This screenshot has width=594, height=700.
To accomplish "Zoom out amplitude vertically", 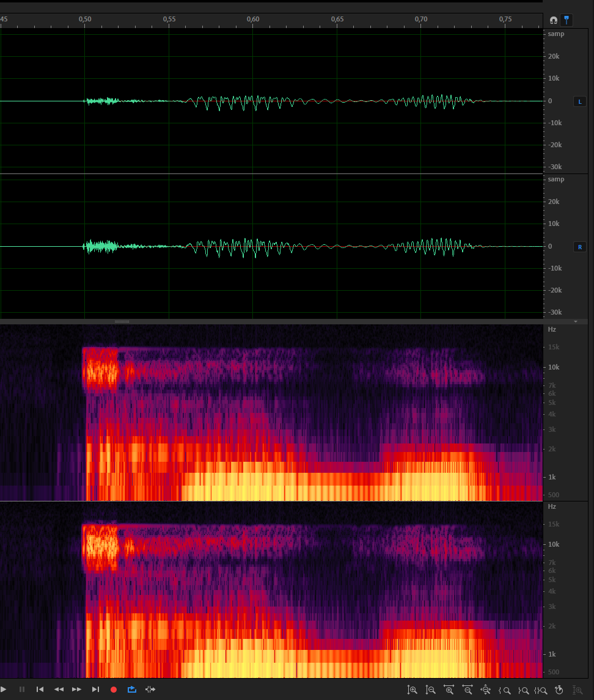I will (x=431, y=690).
